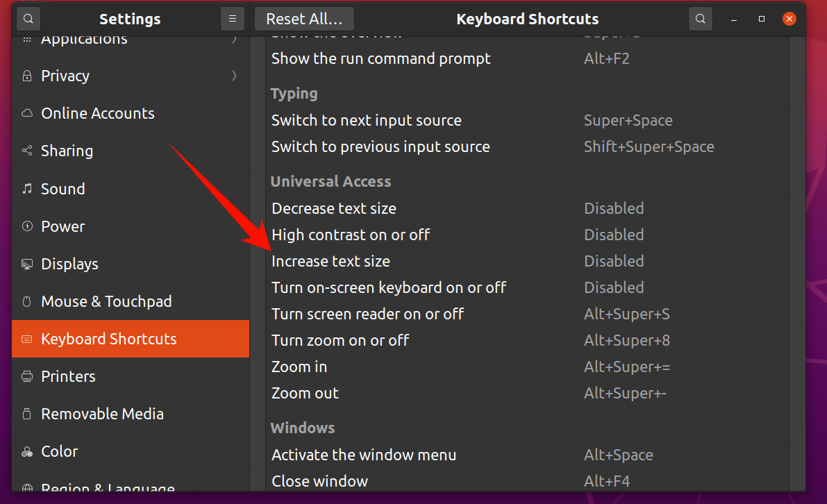This screenshot has height=504, width=827.
Task: Click the Alt+Super+S shortcut value
Action: point(626,314)
